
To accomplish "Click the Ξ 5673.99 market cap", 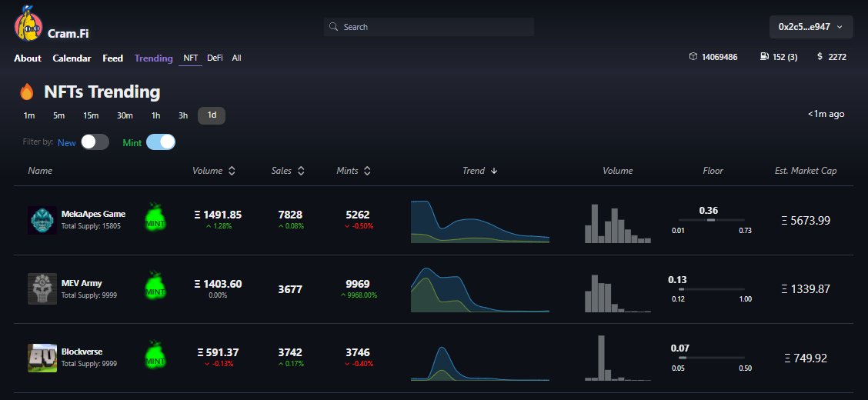I will pos(806,220).
